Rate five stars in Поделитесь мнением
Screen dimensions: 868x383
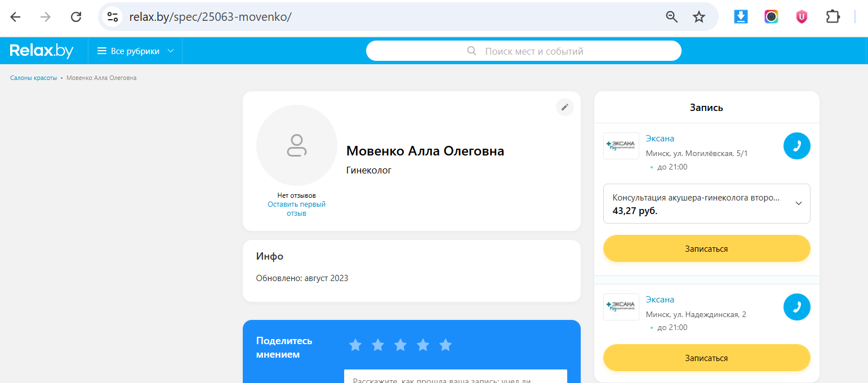[446, 345]
